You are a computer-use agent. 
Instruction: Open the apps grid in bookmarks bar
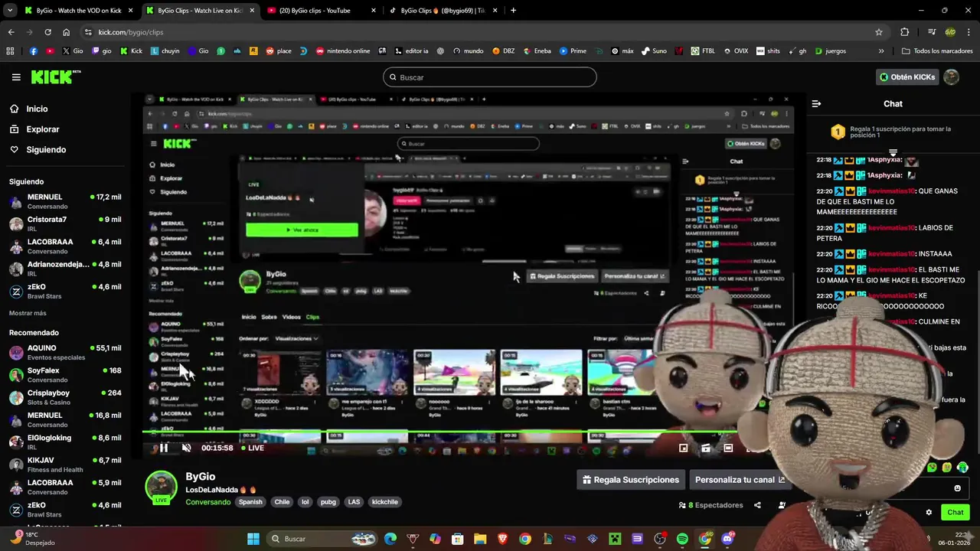pyautogui.click(x=10, y=51)
